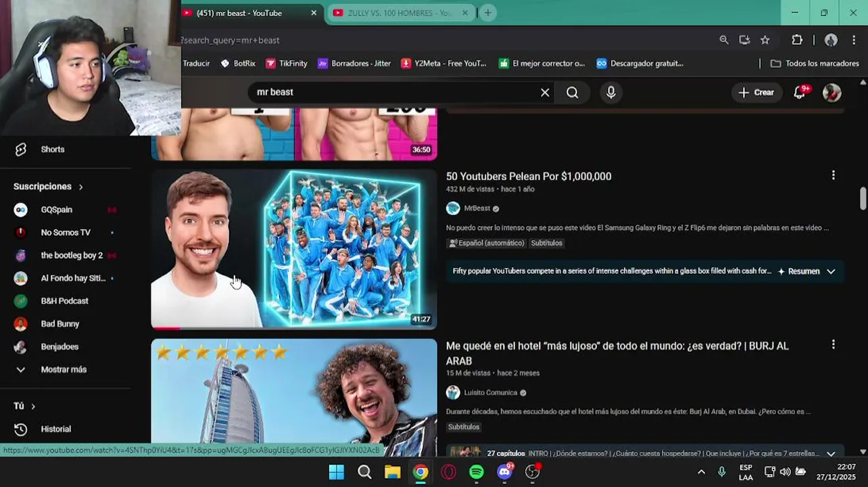Image resolution: width=868 pixels, height=487 pixels.
Task: Open the 36:50 video thumbnail
Action: 294,135
